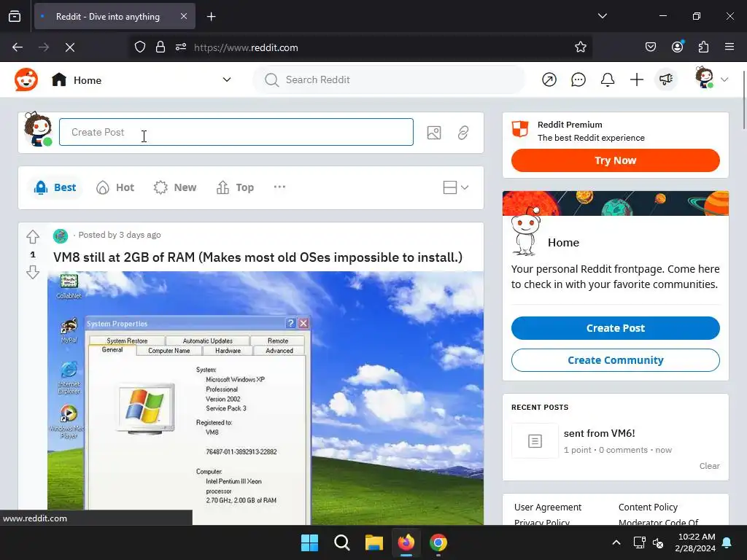Click the Firefox taskbar icon

click(406, 542)
